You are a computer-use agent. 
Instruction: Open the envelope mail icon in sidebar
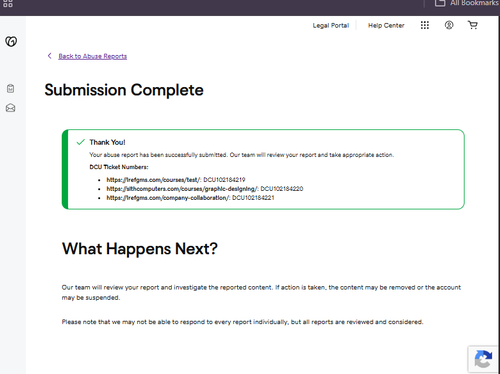11,108
